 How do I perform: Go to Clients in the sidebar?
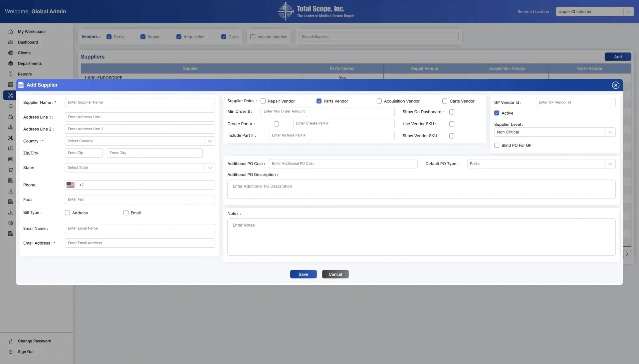(x=24, y=53)
